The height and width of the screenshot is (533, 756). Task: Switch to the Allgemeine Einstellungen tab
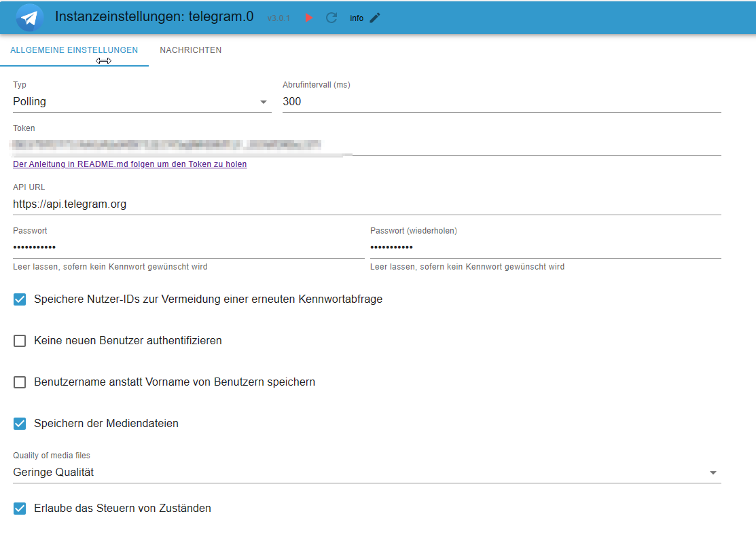click(x=74, y=50)
